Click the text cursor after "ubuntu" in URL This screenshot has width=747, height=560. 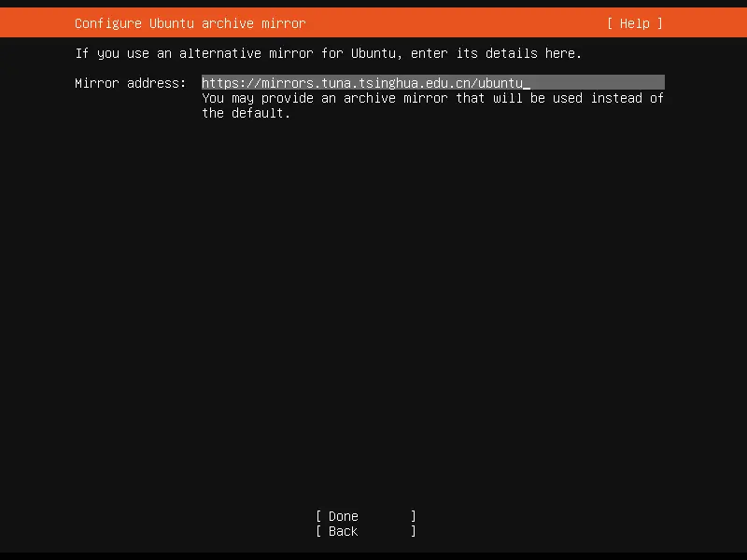527,83
